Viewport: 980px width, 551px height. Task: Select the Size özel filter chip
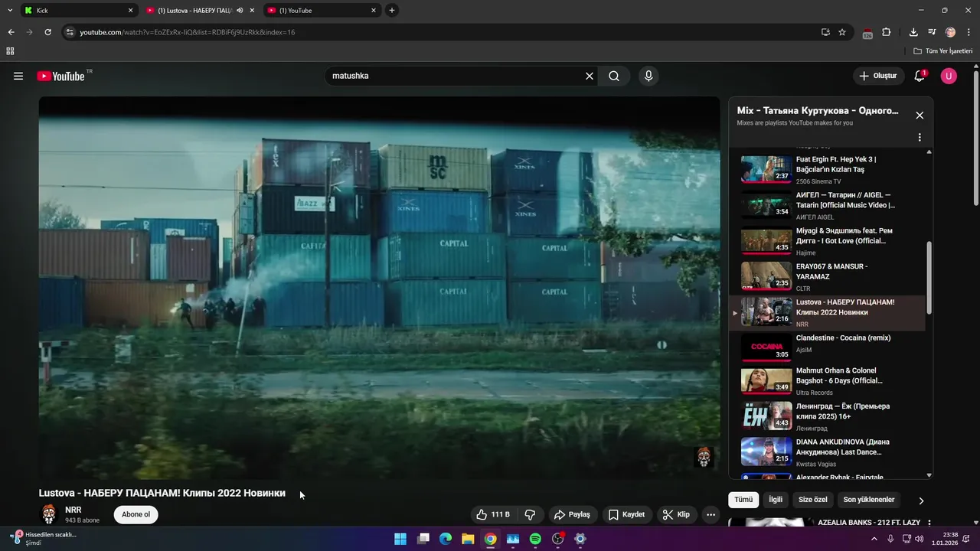(x=813, y=500)
